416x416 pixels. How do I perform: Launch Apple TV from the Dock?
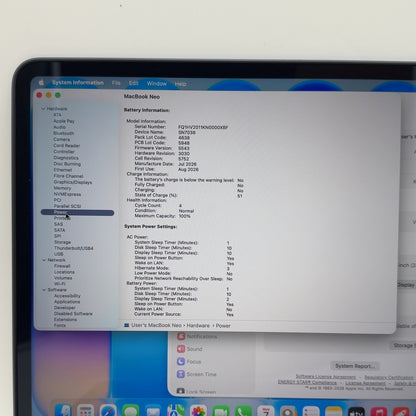coord(356,411)
